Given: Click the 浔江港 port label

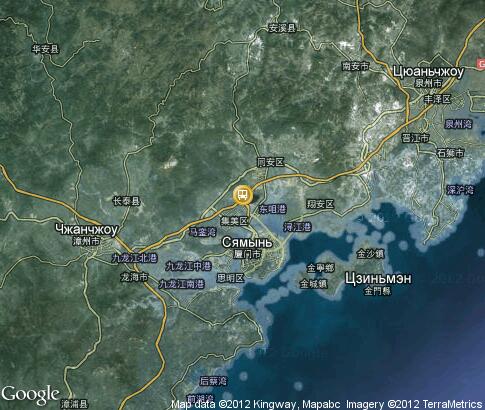Looking at the screenshot, I should click(x=297, y=227).
